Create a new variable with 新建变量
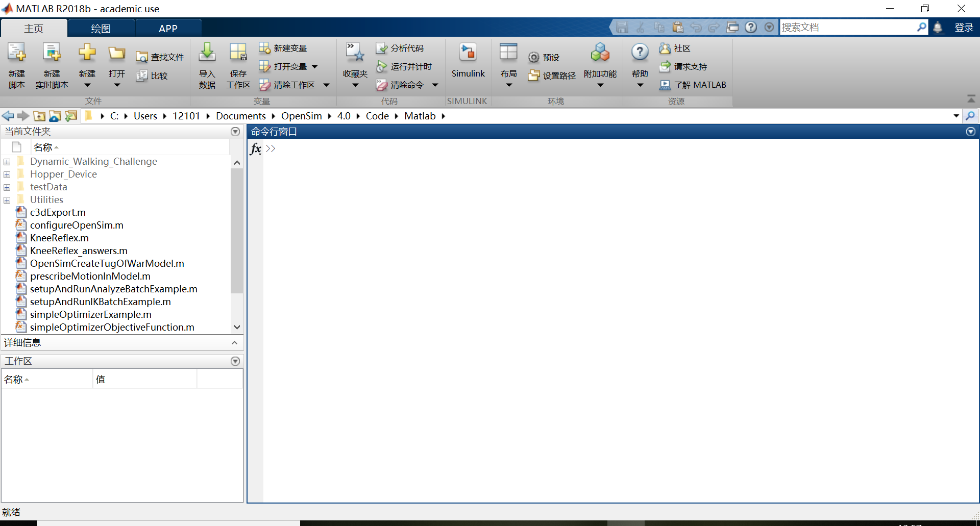 coord(284,47)
